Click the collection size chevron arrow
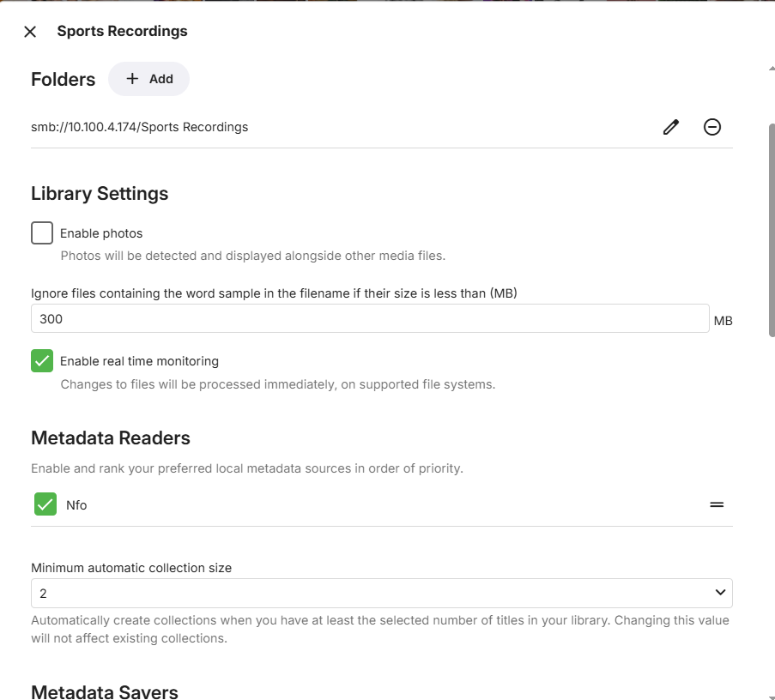 point(720,593)
